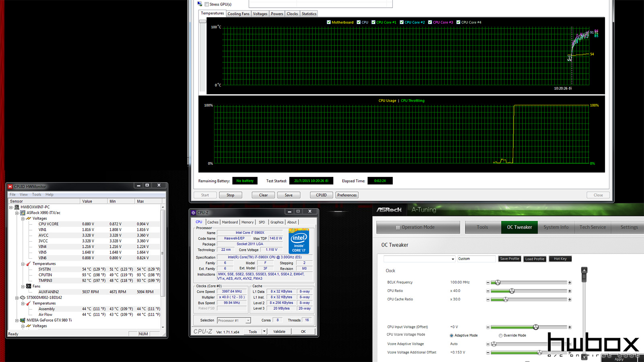Collapse the NVIDIA GeForce GTX 980 Ti node

click(x=17, y=321)
